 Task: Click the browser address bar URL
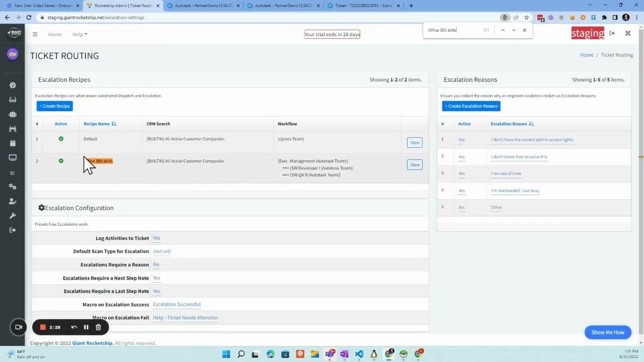(x=96, y=17)
